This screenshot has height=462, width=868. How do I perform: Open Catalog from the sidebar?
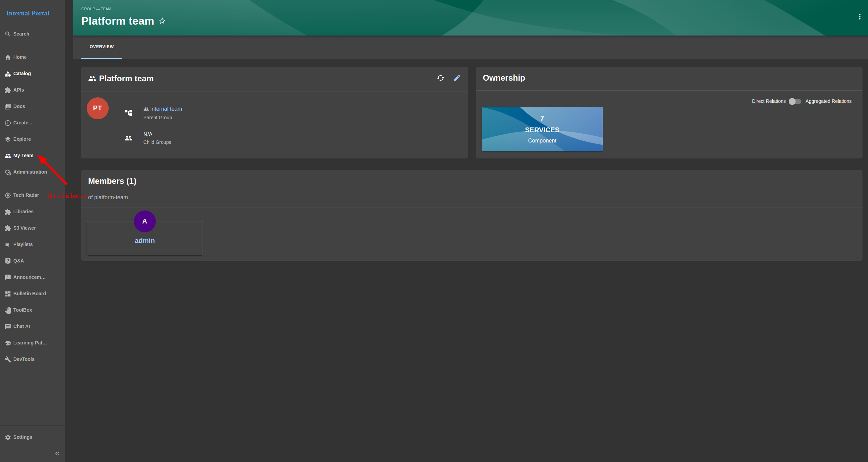pyautogui.click(x=22, y=73)
